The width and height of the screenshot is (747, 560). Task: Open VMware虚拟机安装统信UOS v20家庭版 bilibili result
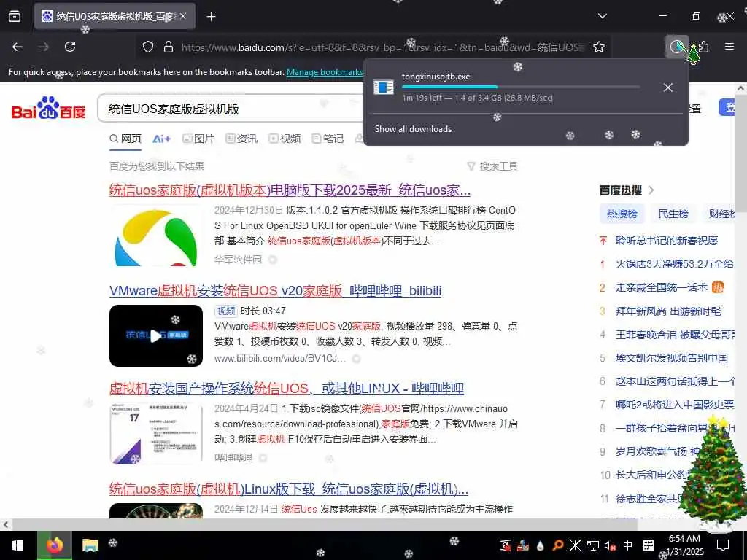[275, 290]
